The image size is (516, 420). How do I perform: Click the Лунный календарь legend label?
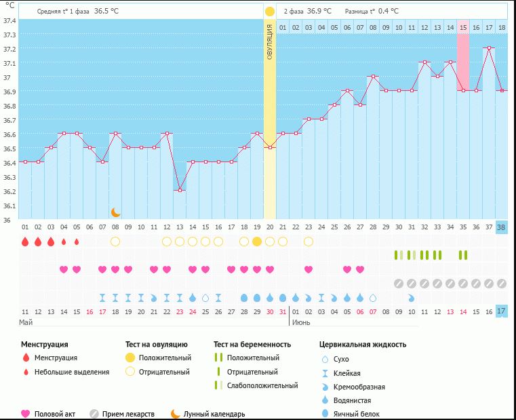pos(214,414)
